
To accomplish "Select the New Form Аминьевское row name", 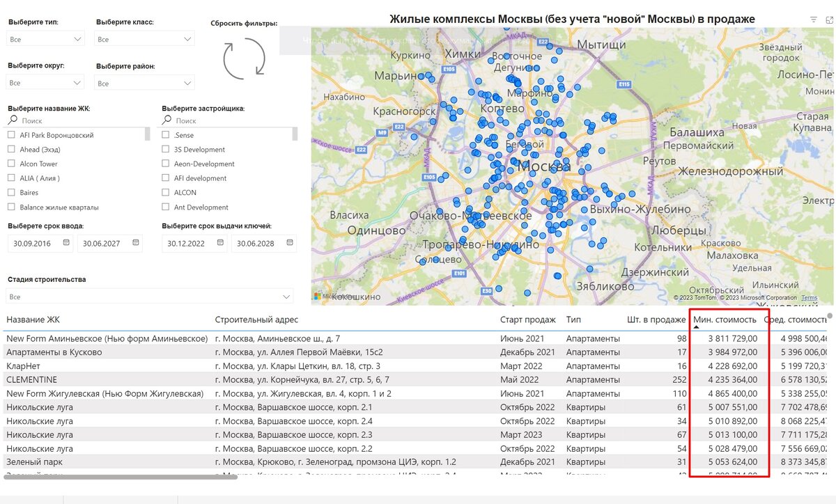I will 107,338.
